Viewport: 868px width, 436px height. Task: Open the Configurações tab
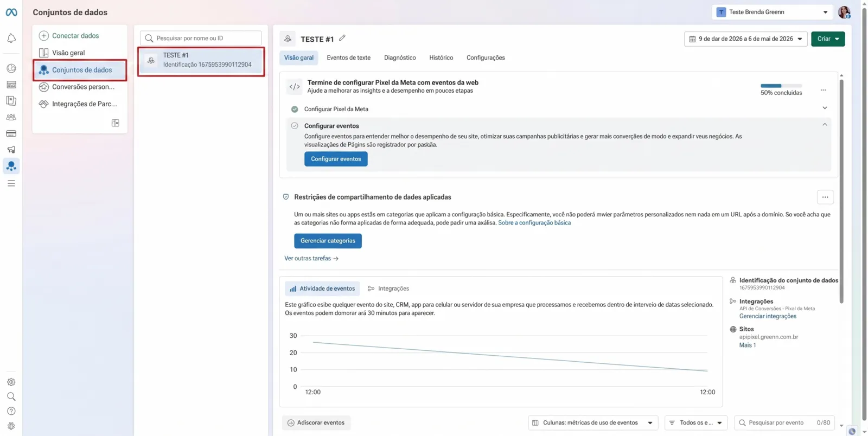click(486, 57)
